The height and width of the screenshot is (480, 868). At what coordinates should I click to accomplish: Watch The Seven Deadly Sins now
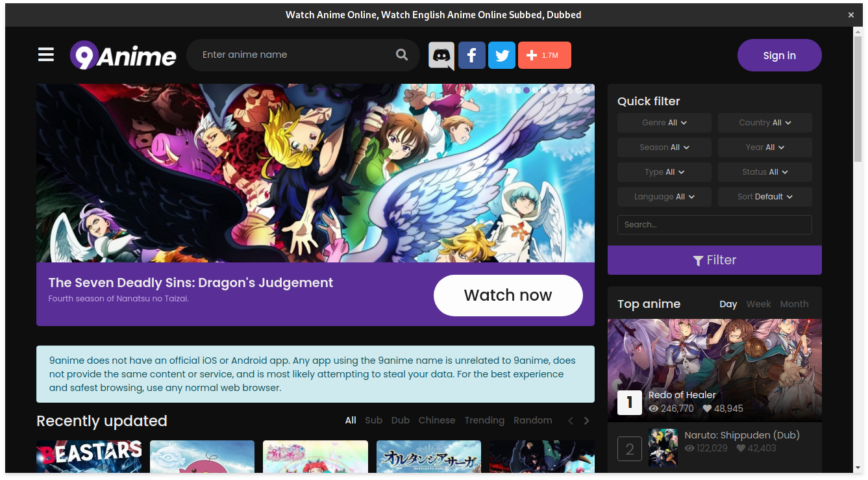click(508, 296)
